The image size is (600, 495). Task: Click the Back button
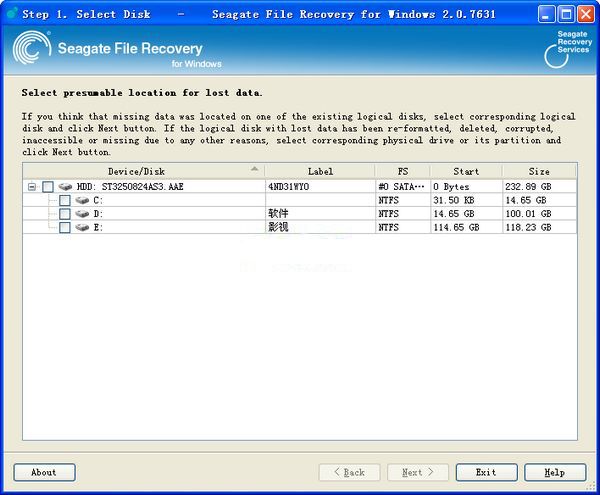pyautogui.click(x=349, y=472)
